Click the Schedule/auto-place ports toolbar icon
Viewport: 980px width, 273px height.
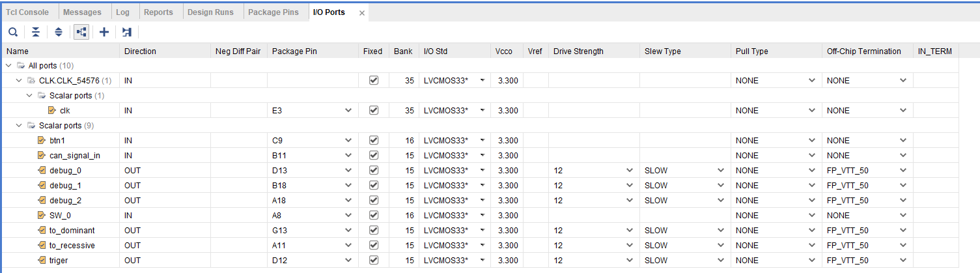point(127,32)
